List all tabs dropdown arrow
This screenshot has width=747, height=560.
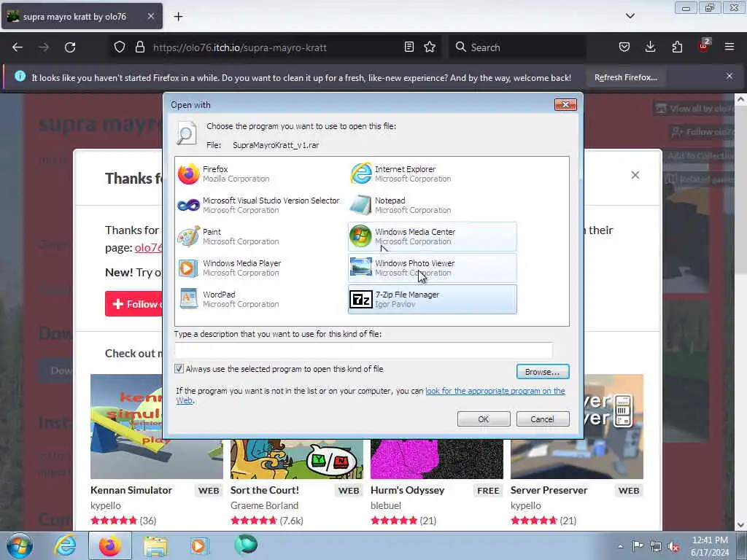(x=630, y=16)
